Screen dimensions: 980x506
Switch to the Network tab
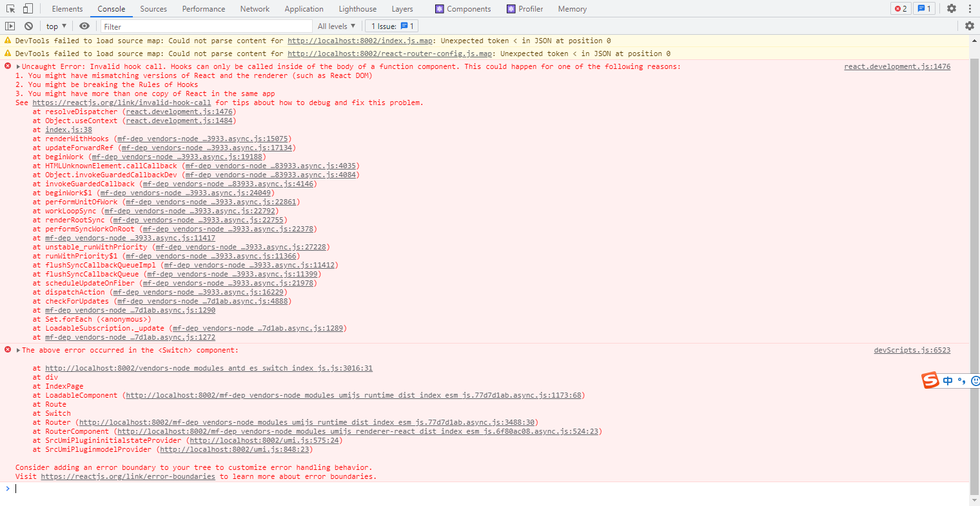coord(254,8)
